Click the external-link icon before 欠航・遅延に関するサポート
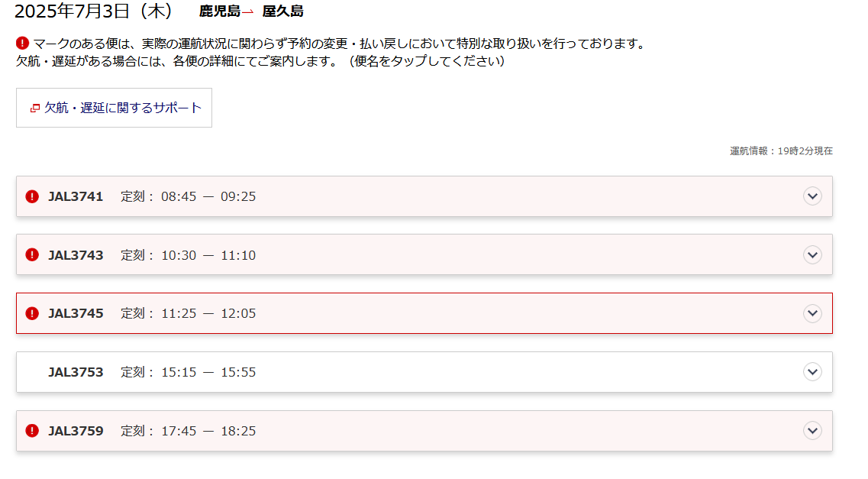 [35, 108]
